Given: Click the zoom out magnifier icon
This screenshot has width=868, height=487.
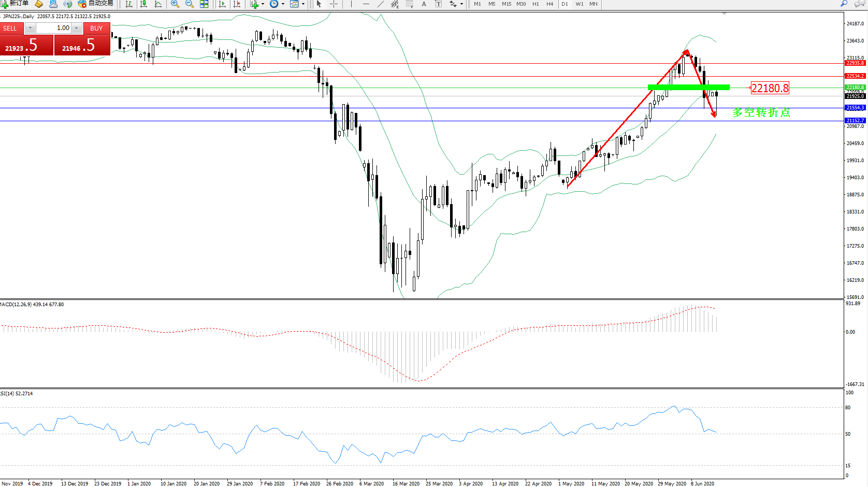Looking at the screenshot, I should point(190,4).
